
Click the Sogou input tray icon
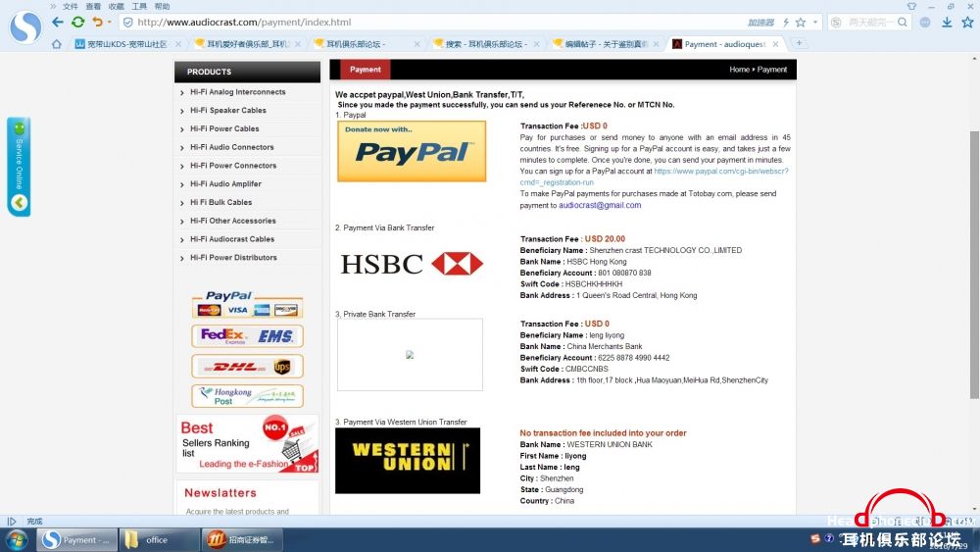pyautogui.click(x=815, y=538)
